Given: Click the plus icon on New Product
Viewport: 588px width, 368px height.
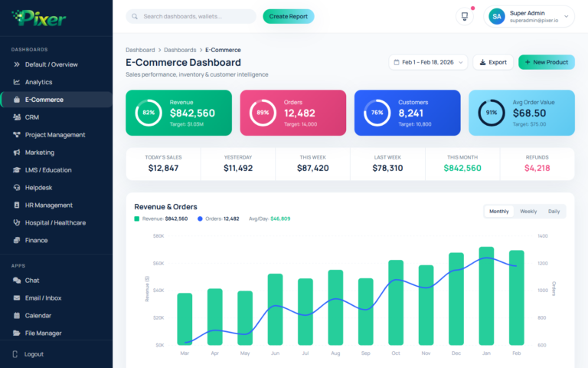Looking at the screenshot, I should [528, 62].
